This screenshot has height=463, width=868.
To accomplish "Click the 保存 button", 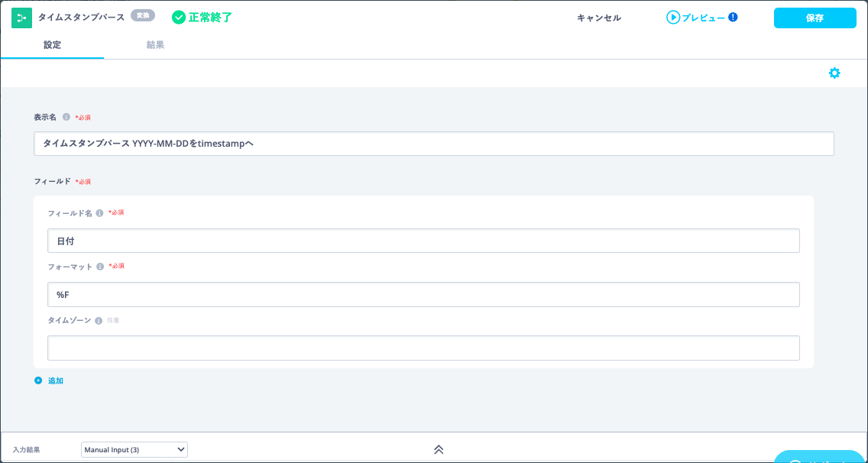I will pos(815,18).
